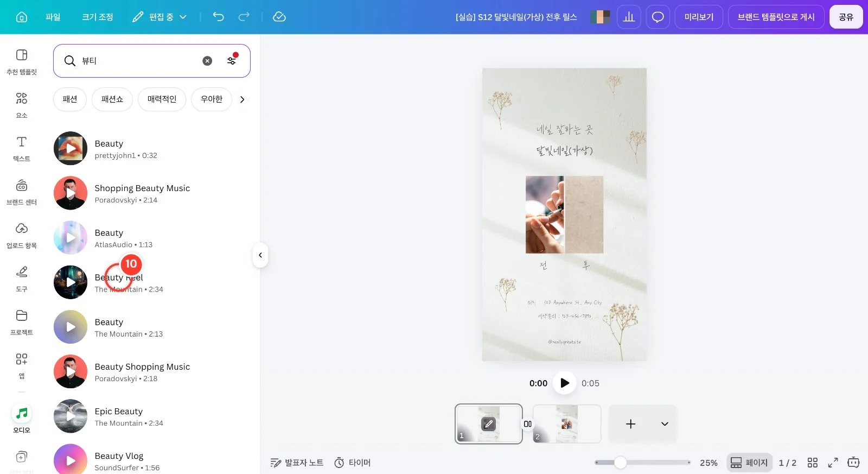Image resolution: width=868 pixels, height=474 pixels.
Task: Add a new page with plus button
Action: 630,424
